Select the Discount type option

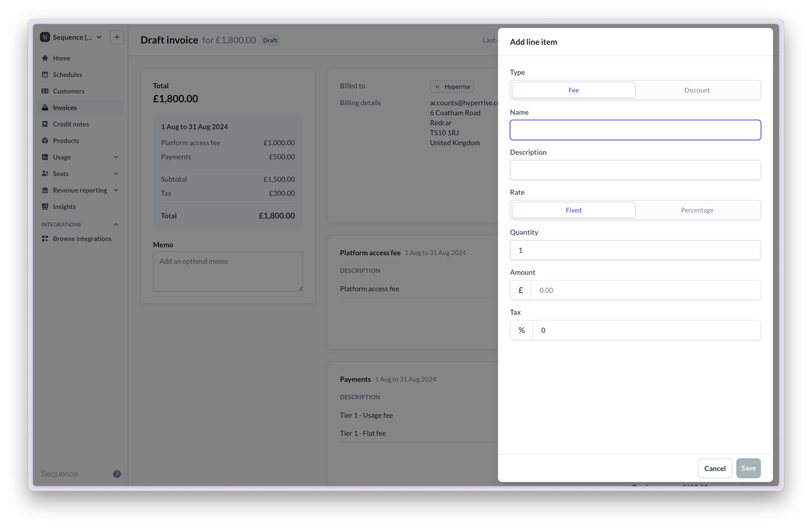[697, 90]
